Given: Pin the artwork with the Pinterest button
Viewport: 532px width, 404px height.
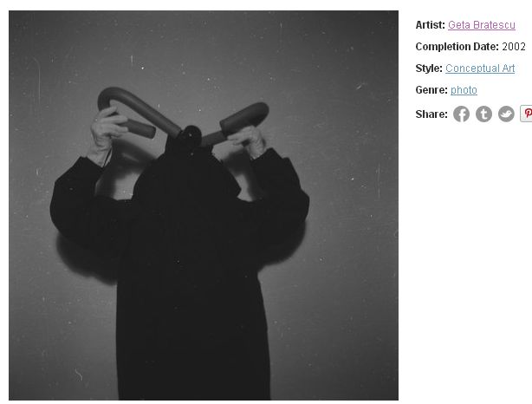Looking at the screenshot, I should point(526,114).
